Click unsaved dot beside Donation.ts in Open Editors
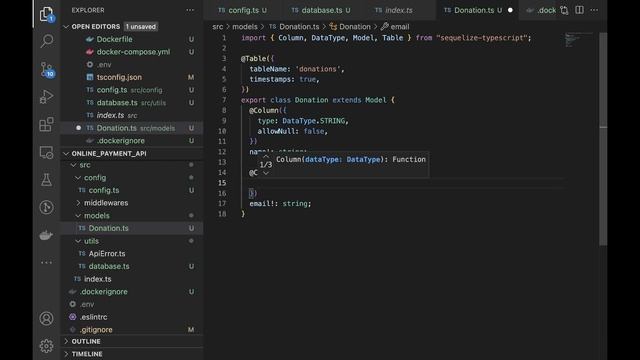The width and height of the screenshot is (640, 360). (78, 128)
